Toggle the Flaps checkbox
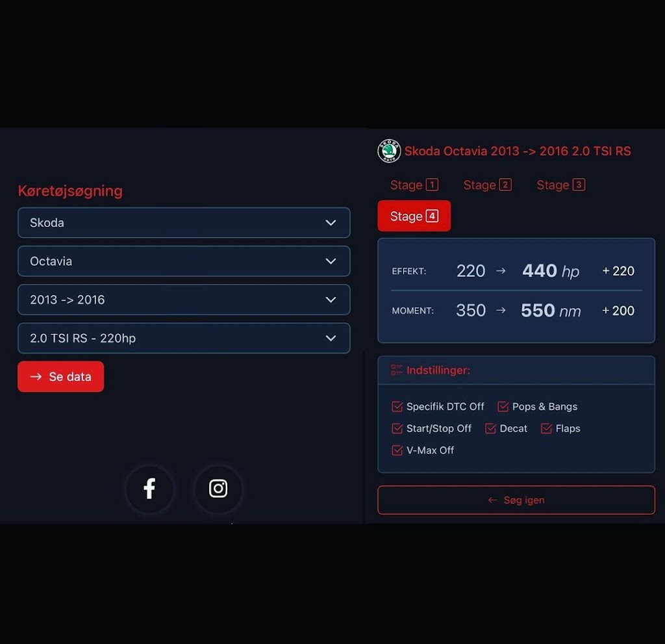Screen dimensions: 665x644 (546, 428)
